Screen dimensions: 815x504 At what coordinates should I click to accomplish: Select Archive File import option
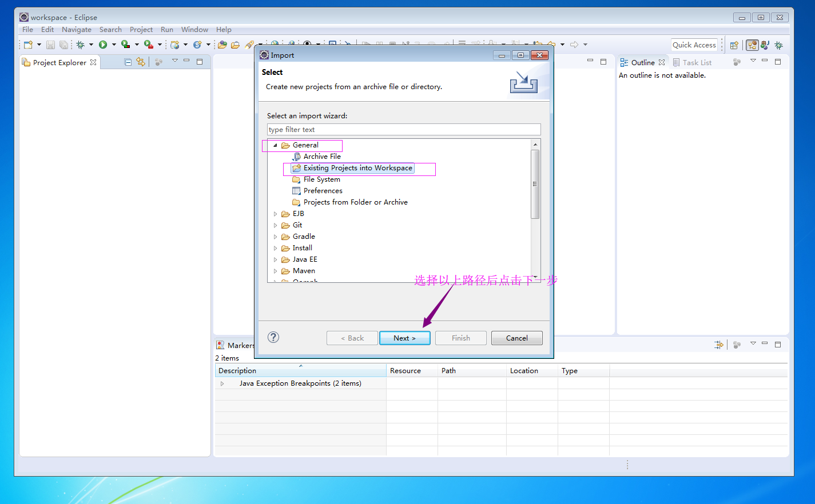click(x=316, y=157)
